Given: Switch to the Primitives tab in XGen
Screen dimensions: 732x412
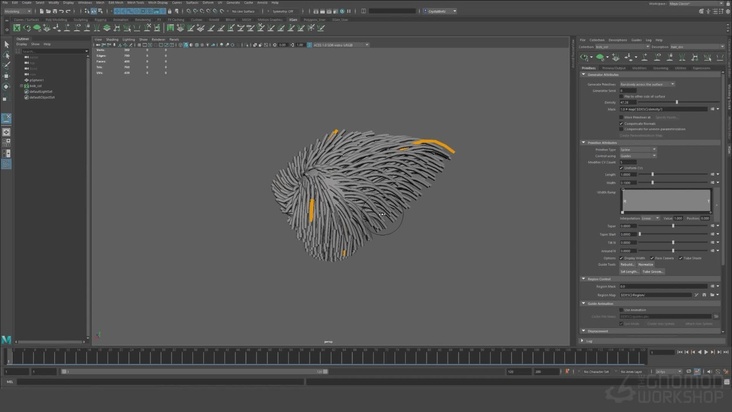Looking at the screenshot, I should point(591,68).
